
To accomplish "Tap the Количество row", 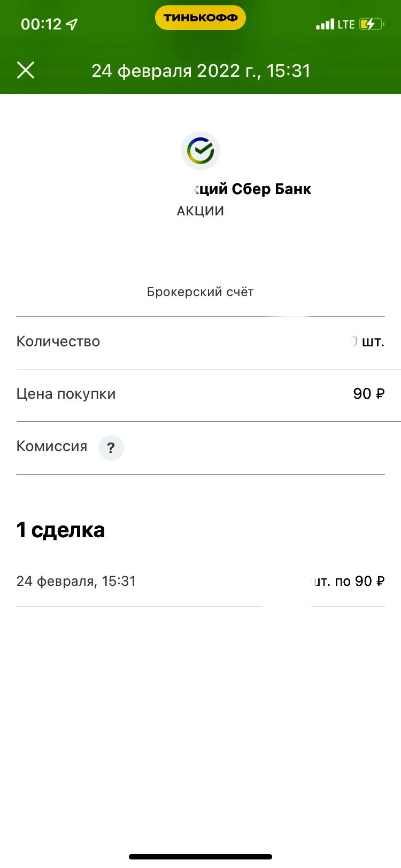I will (x=200, y=342).
